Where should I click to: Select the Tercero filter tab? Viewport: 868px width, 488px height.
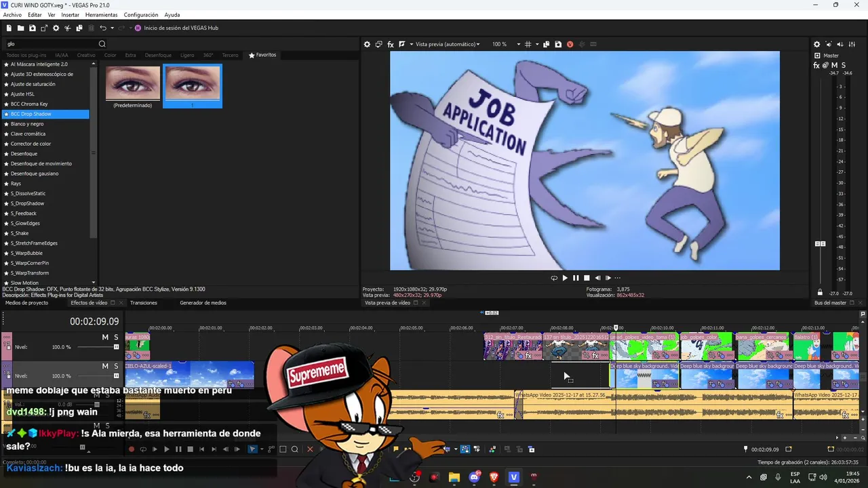coord(230,55)
